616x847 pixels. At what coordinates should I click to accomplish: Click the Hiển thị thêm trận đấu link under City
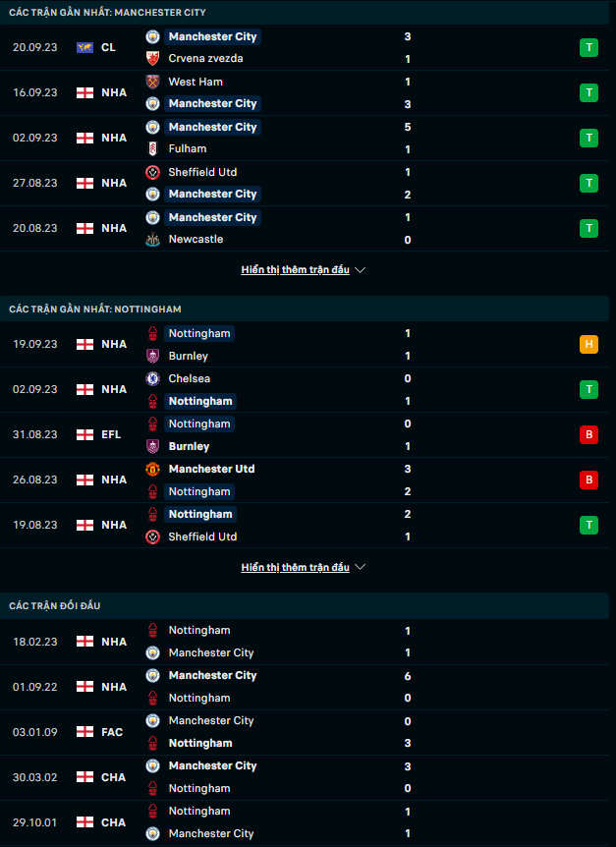click(297, 269)
